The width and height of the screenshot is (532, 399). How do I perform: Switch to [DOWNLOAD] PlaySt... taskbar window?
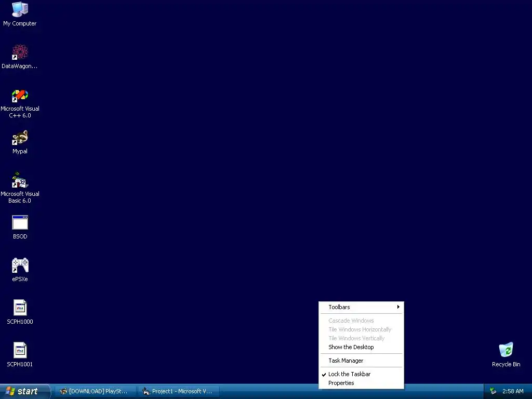click(x=95, y=391)
